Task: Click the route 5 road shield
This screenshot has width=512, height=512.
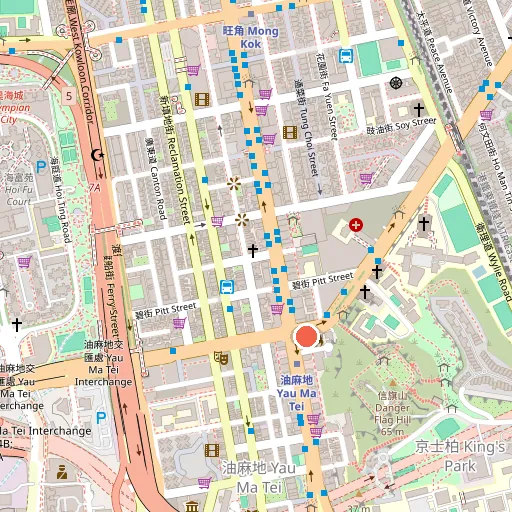Action: (x=69, y=96)
